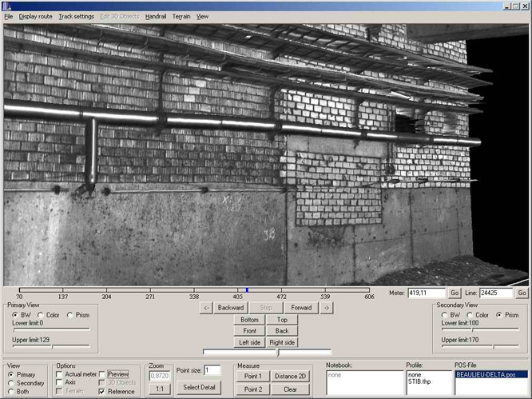Select Both in the View group
The height and width of the screenshot is (399, 532).
coord(11,392)
